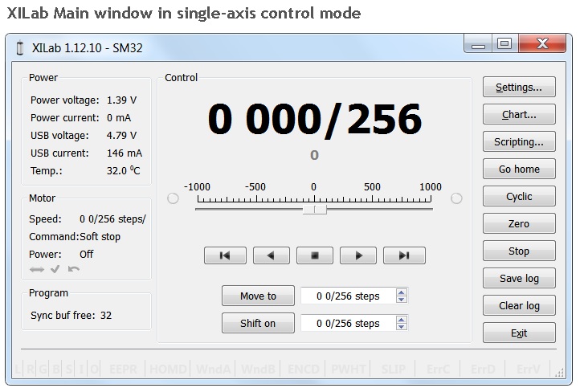Click the ENCD status bar indicator
Screen dimensions: 580x392
[303, 369]
